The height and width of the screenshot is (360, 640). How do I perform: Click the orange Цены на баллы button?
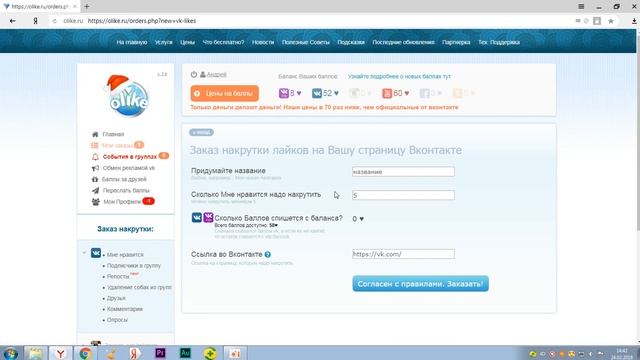click(x=224, y=93)
